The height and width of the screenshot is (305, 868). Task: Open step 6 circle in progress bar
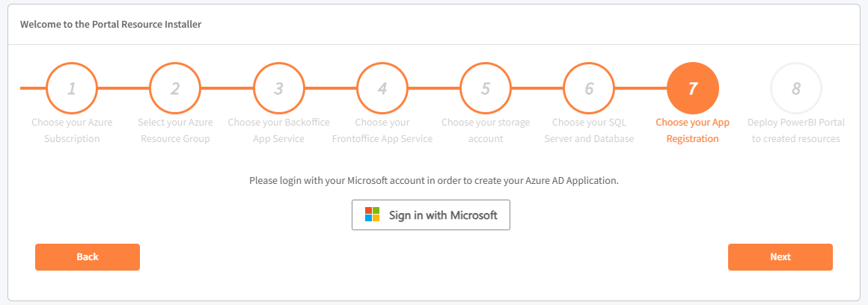tap(589, 89)
